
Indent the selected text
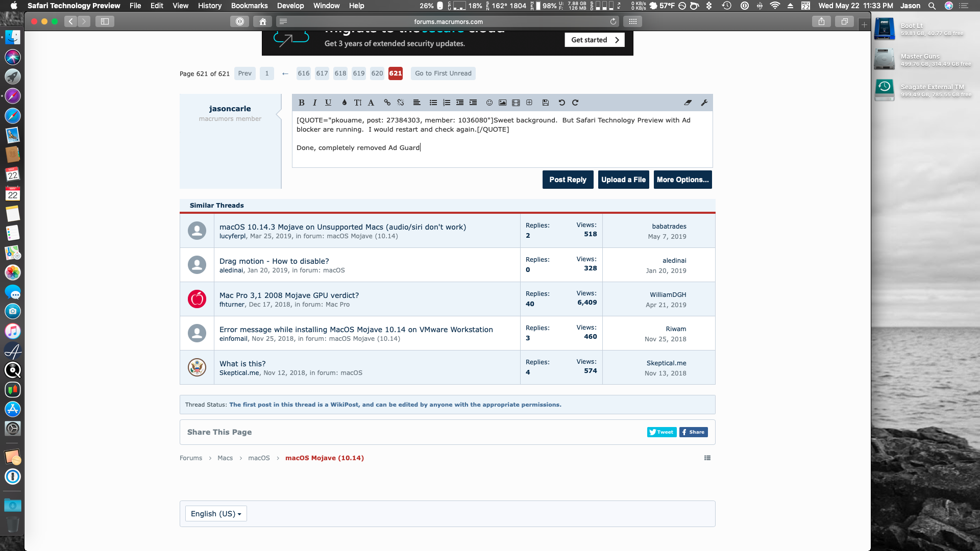[473, 103]
